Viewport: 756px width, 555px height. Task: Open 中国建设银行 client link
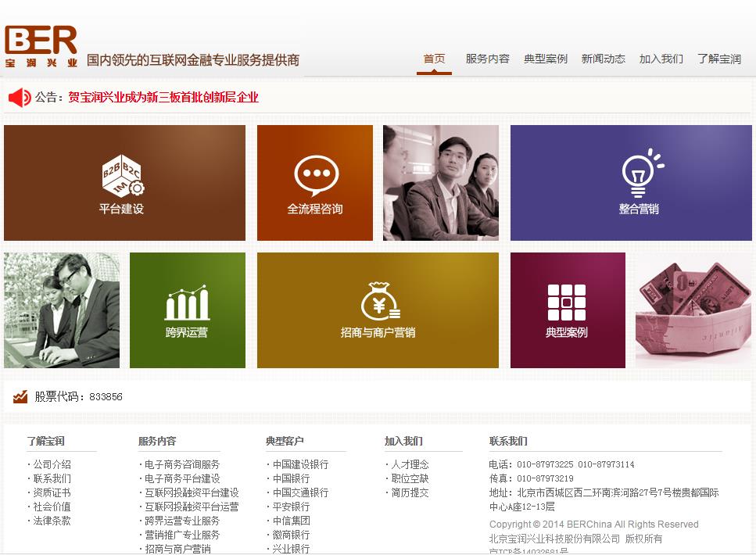point(300,464)
